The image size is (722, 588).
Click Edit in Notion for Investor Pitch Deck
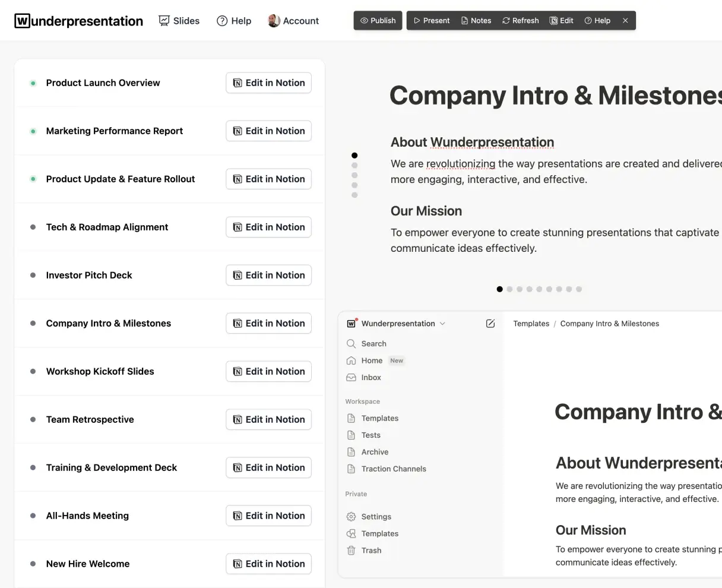point(268,276)
